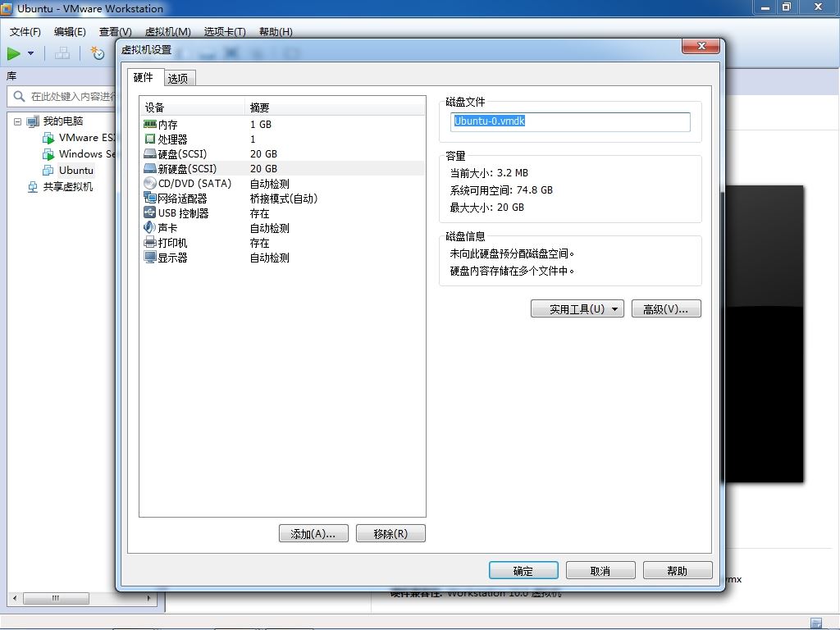
Task: Click the processor icon in device list
Action: pos(150,139)
